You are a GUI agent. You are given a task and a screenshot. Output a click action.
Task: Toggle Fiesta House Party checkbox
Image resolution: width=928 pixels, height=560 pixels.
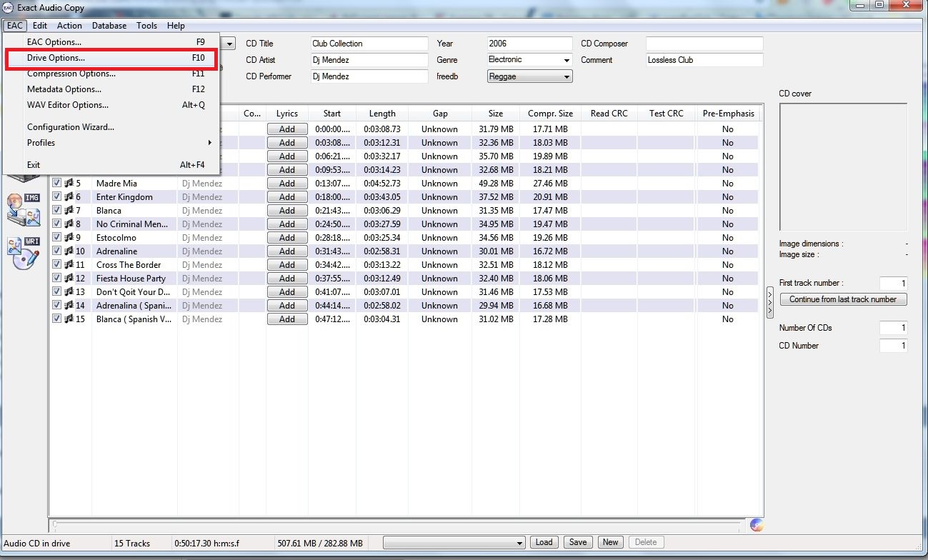[x=57, y=279]
